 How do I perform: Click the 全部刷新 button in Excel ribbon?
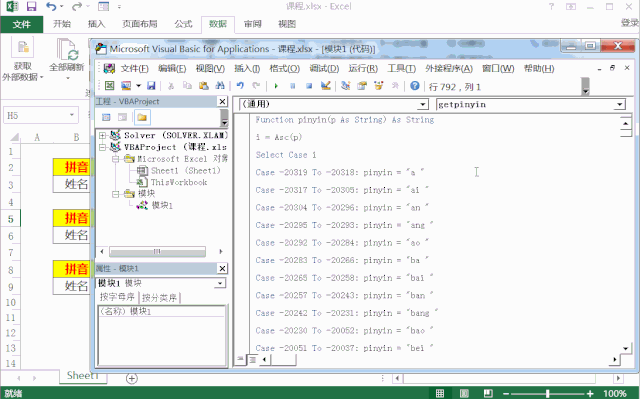click(67, 59)
